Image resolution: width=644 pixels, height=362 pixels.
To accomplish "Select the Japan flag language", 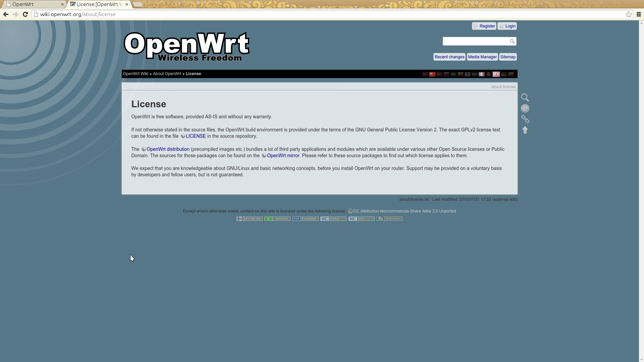I will point(468,74).
